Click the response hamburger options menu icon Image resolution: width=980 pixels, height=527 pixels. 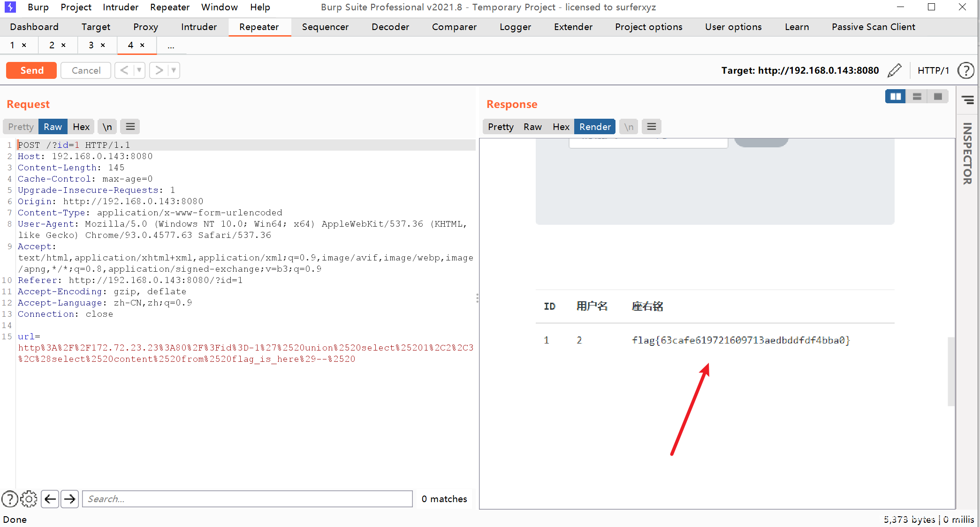(x=651, y=127)
